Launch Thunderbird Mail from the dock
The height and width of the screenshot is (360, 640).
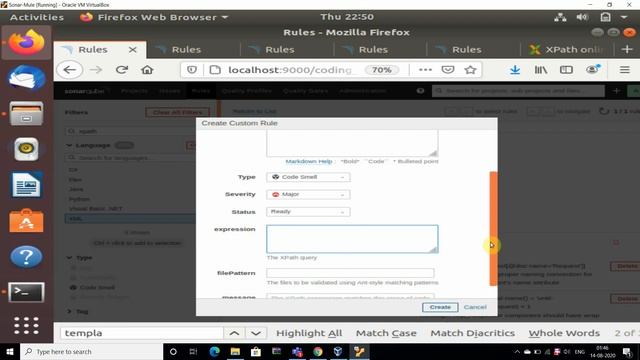pos(27,78)
